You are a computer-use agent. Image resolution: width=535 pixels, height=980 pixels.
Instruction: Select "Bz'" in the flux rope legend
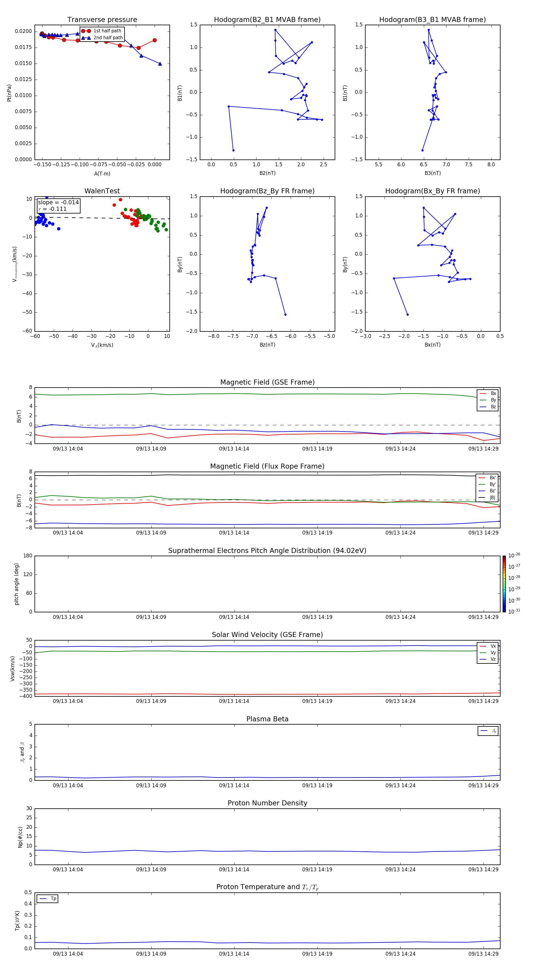(487, 491)
